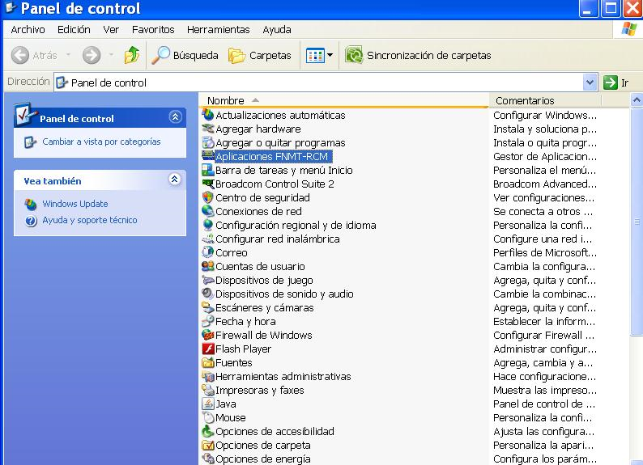Click the Búsqueda toolbar button
Viewport: 643px width, 465px height.
(x=185, y=55)
